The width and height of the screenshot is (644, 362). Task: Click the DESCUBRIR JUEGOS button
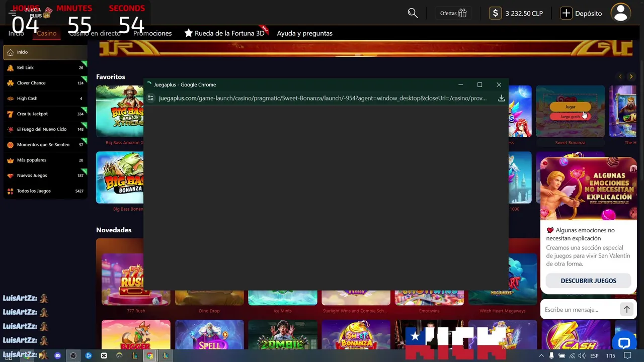pos(588,281)
